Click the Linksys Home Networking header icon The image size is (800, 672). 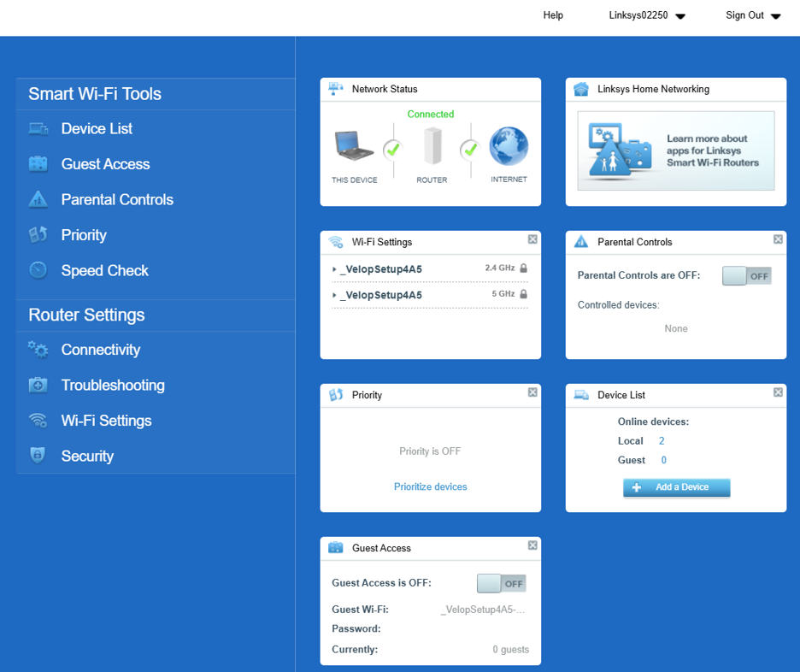point(581,89)
